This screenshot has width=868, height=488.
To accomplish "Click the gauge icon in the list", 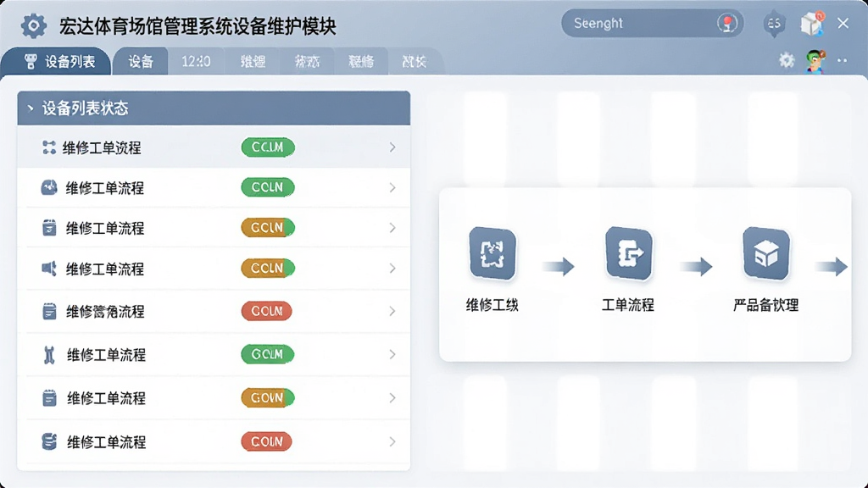I will [49, 187].
